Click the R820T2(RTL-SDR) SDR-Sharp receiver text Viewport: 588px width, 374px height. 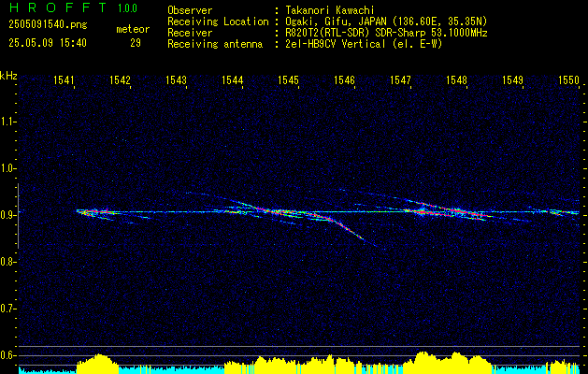386,33
